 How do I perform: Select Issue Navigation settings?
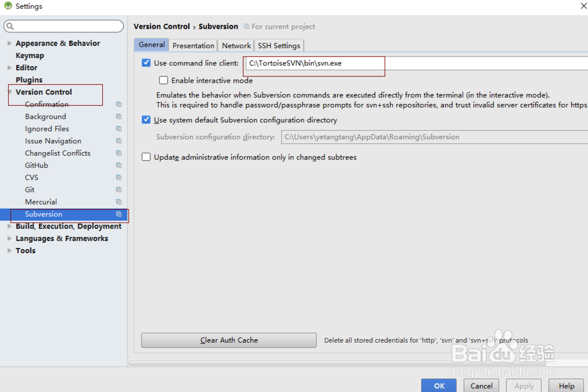(x=53, y=141)
